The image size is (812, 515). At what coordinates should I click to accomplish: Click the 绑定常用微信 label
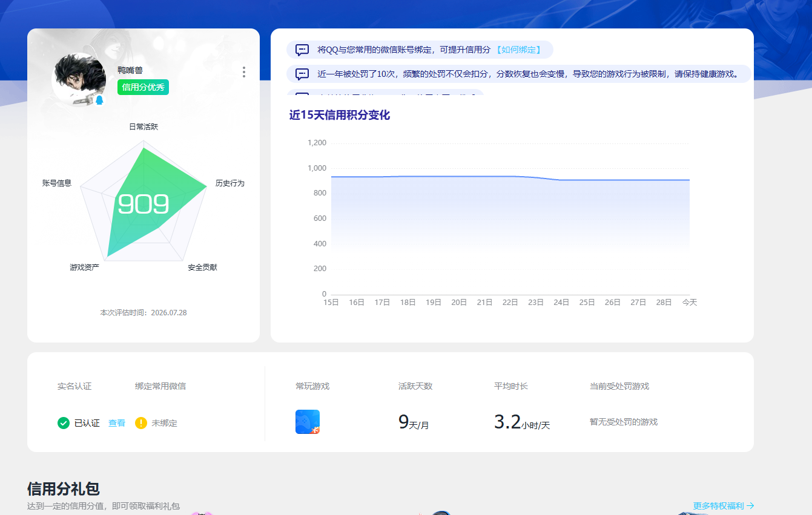click(160, 386)
